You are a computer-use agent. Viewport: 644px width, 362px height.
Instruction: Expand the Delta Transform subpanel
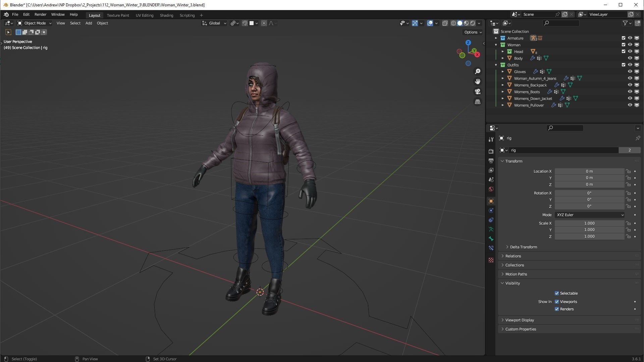tap(507, 247)
